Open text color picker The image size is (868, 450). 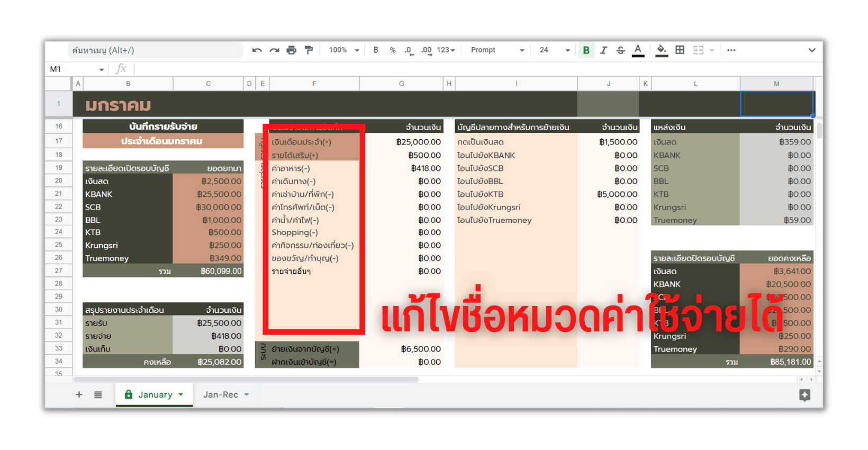638,50
